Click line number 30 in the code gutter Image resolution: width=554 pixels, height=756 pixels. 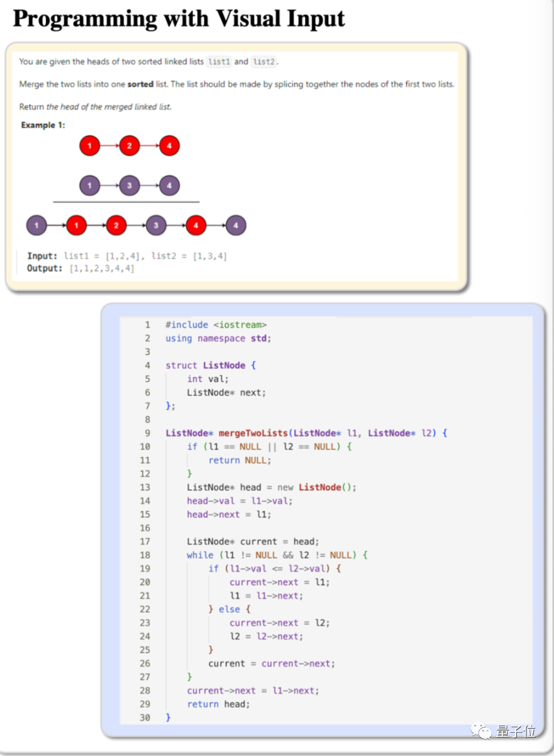pyautogui.click(x=145, y=718)
